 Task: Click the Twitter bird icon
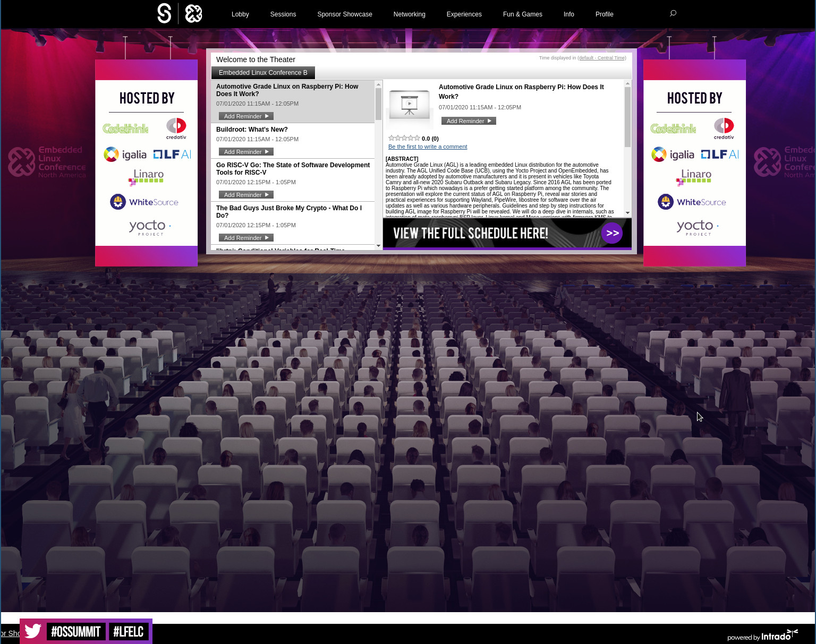click(33, 631)
